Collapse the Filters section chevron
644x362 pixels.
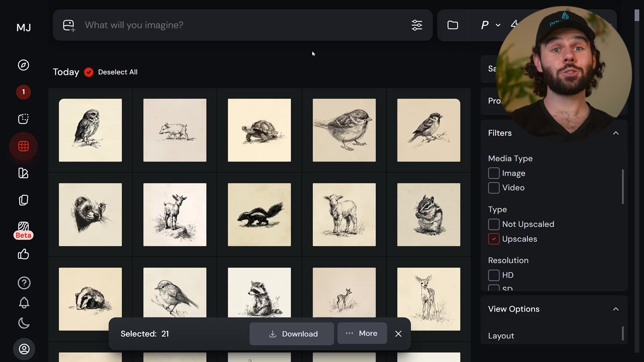(x=616, y=133)
